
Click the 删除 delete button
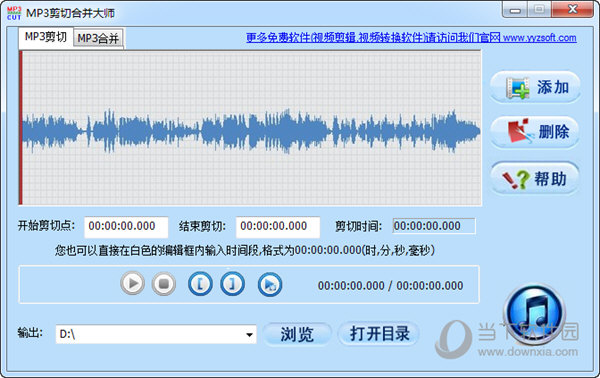535,132
